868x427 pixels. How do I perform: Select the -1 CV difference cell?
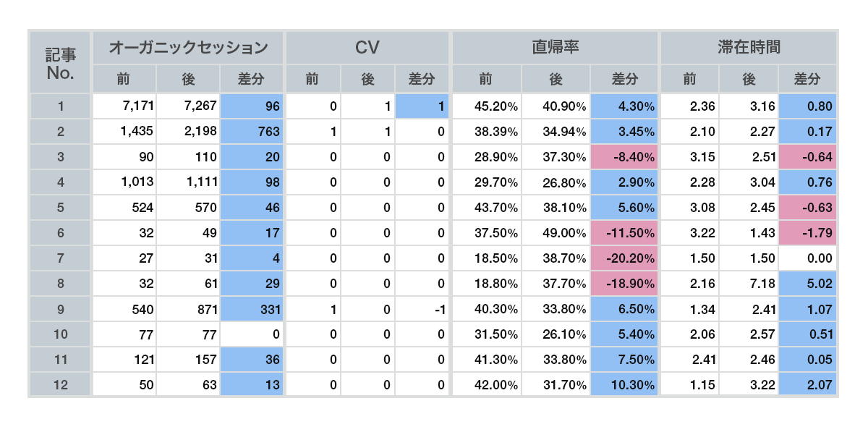(422, 309)
